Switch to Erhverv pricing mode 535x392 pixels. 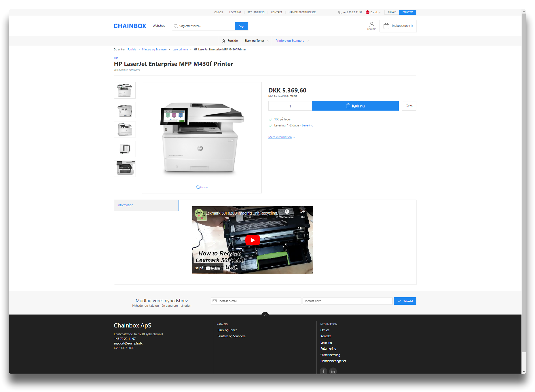click(407, 12)
